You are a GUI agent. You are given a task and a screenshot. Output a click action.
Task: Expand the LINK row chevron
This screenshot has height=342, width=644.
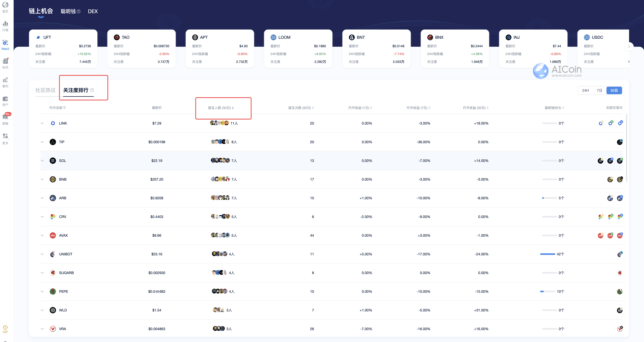[x=42, y=123]
